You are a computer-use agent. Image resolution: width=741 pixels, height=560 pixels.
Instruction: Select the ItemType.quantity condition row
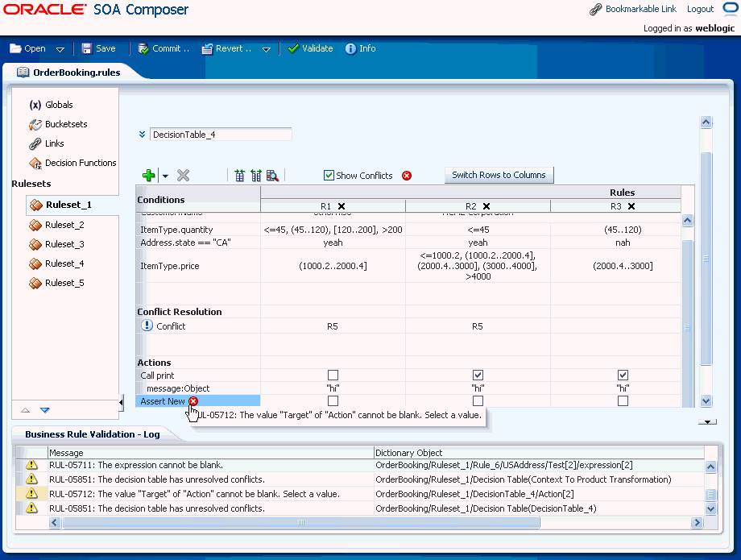[x=408, y=230]
